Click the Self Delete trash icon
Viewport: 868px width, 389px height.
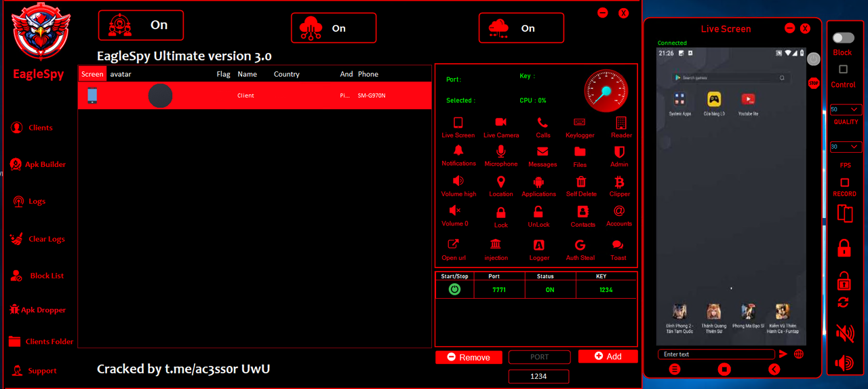[581, 182]
